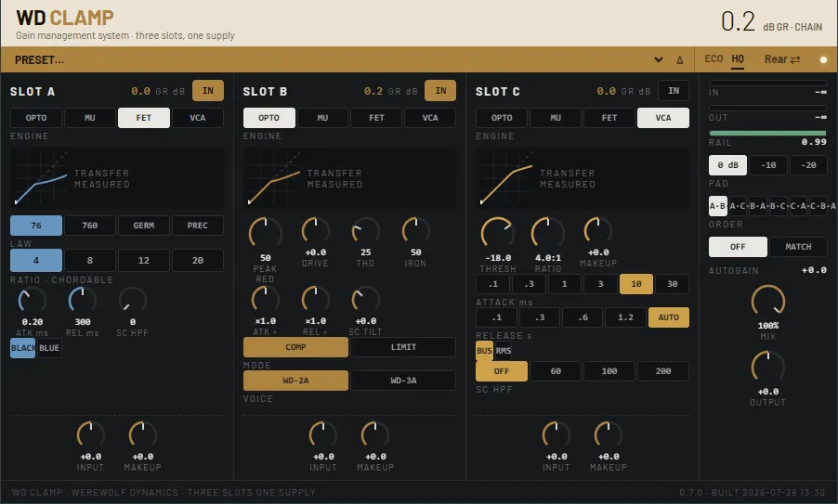Select the 760 law in Slot A
This screenshot has height=504, width=838.
click(90, 226)
